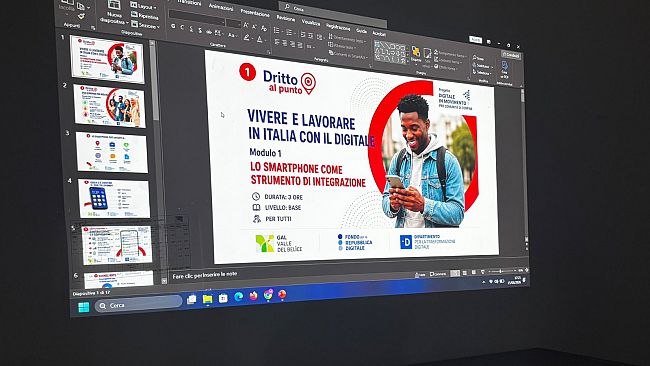Screen dimensions: 650x366
Task: Open Firefox from the taskbar
Action: coord(253,296)
